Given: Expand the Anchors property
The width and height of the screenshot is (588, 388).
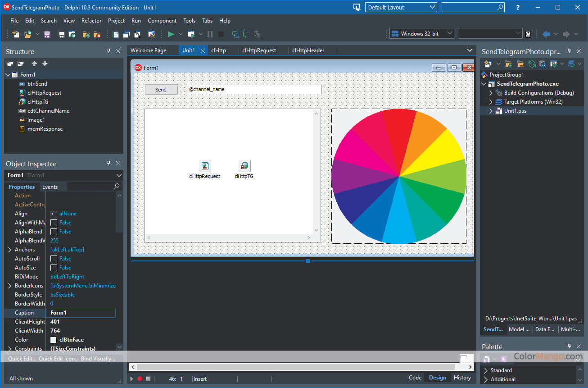Looking at the screenshot, I should point(10,250).
